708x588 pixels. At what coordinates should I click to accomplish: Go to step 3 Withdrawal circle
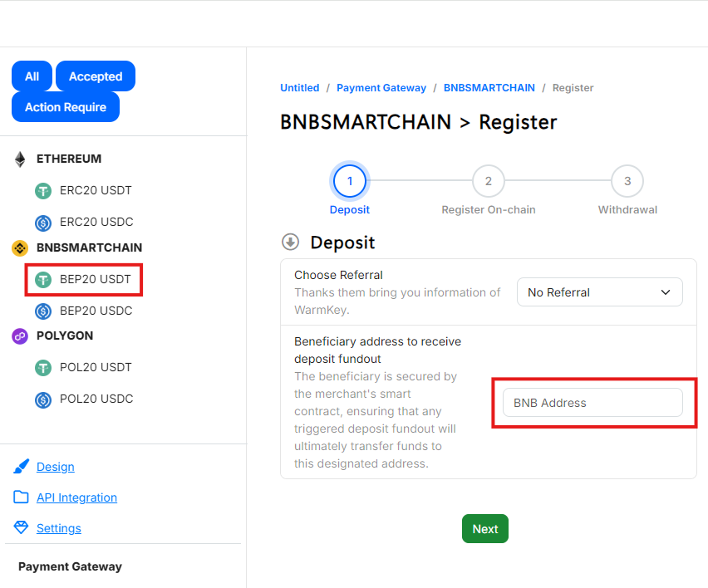[627, 181]
